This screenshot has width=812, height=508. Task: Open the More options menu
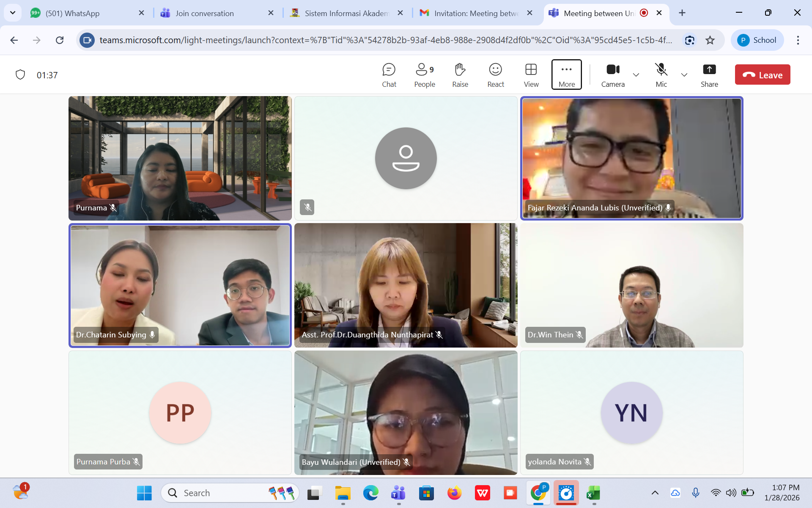pos(566,75)
